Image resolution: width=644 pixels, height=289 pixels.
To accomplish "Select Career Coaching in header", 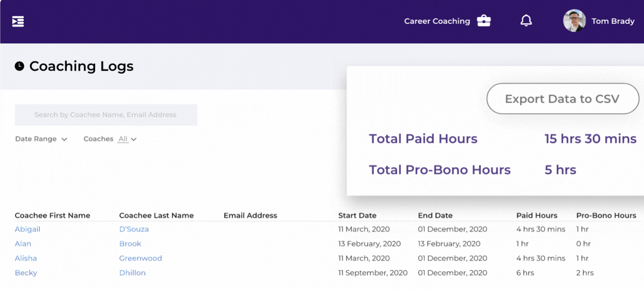I will [x=437, y=21].
